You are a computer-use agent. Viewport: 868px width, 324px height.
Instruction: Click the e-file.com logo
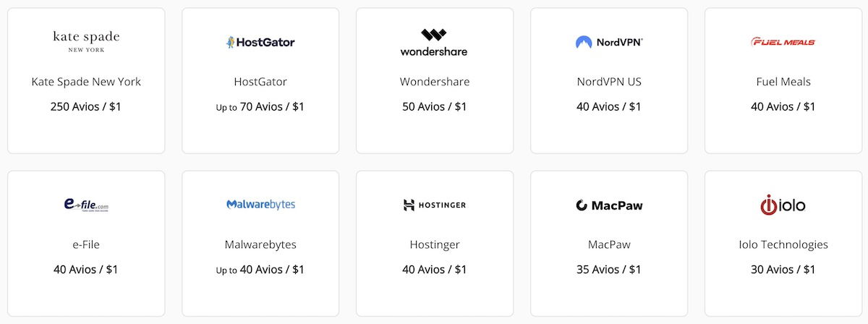click(86, 205)
